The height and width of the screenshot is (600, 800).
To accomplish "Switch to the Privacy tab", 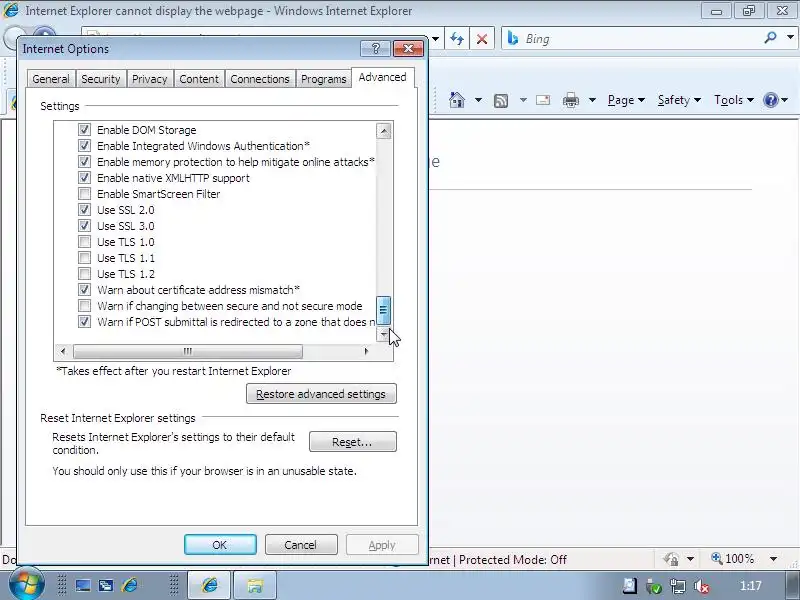I will pos(149,79).
